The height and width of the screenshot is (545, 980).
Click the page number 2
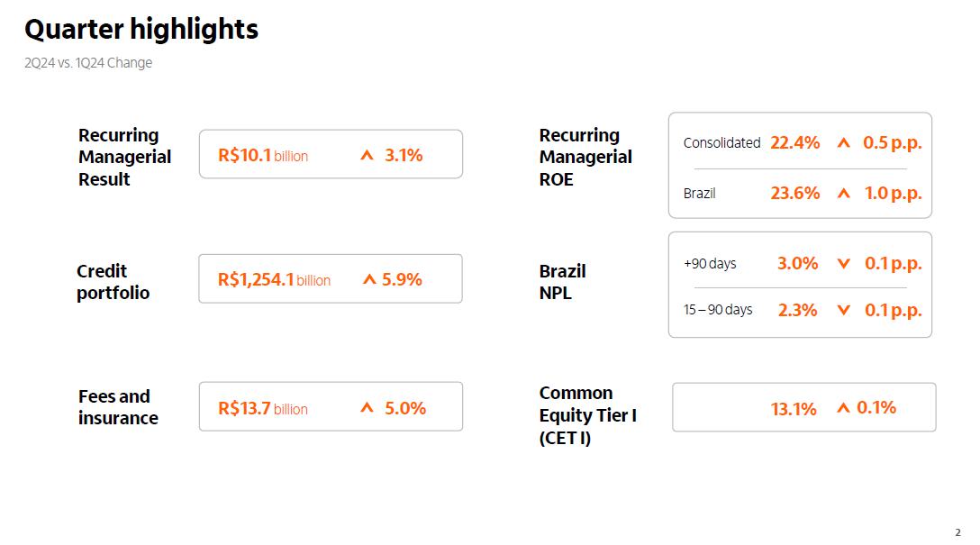tap(957, 532)
